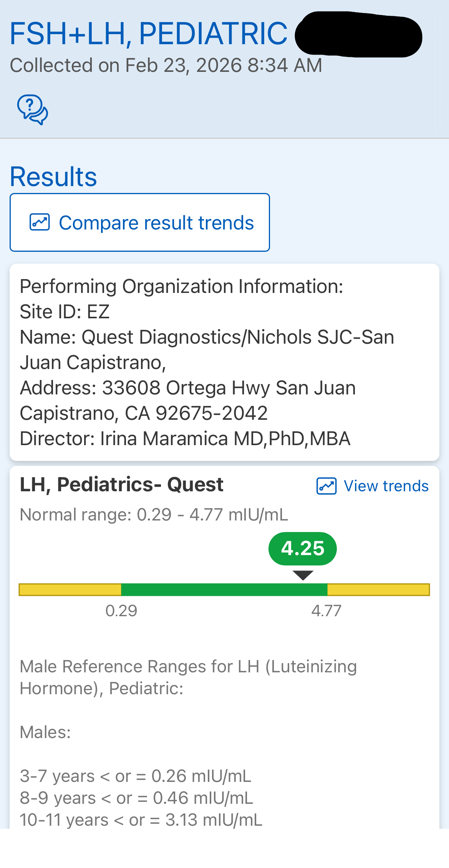Tap the Performing Organization Information card
Screen dimensions: 449x868
pos(224,362)
